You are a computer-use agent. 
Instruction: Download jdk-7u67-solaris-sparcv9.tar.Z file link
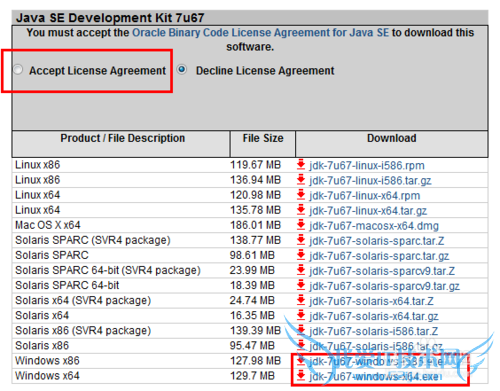coord(382,271)
